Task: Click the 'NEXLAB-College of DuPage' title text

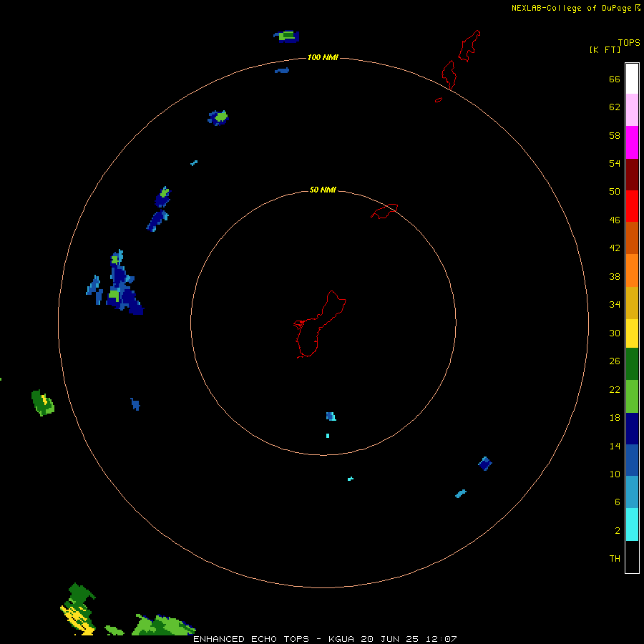Action: (x=572, y=8)
